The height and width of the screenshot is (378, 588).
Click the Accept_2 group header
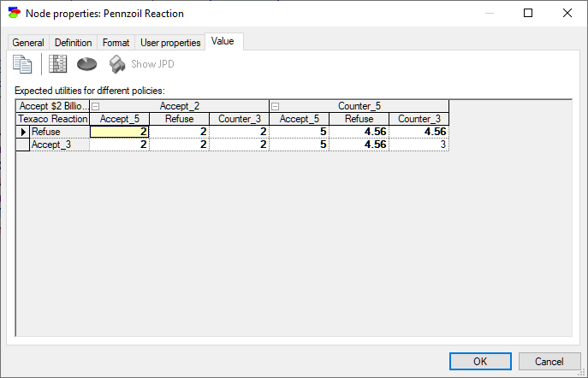click(x=179, y=106)
